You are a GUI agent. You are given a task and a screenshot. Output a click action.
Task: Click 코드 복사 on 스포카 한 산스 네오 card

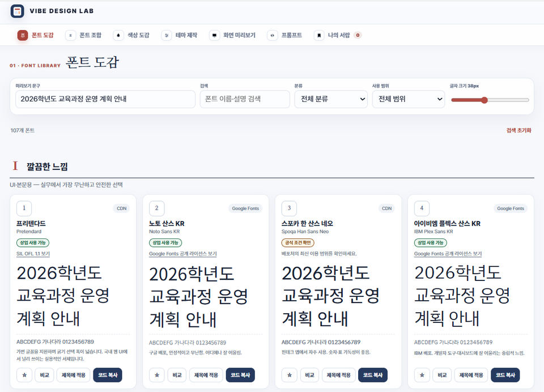(x=373, y=375)
